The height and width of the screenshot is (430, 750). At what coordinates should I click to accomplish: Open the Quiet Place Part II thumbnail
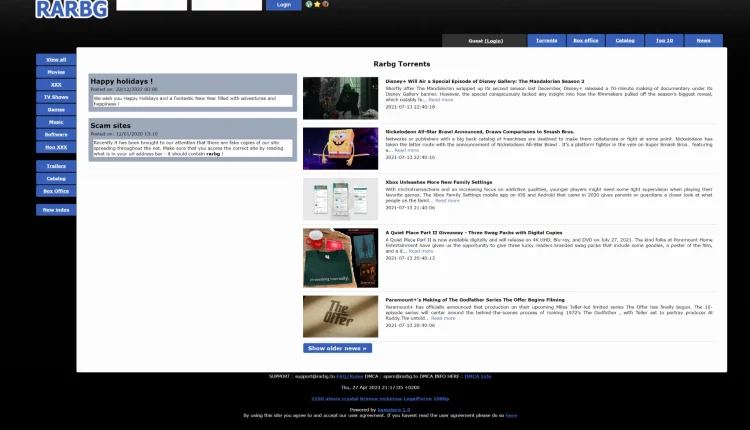[340, 257]
